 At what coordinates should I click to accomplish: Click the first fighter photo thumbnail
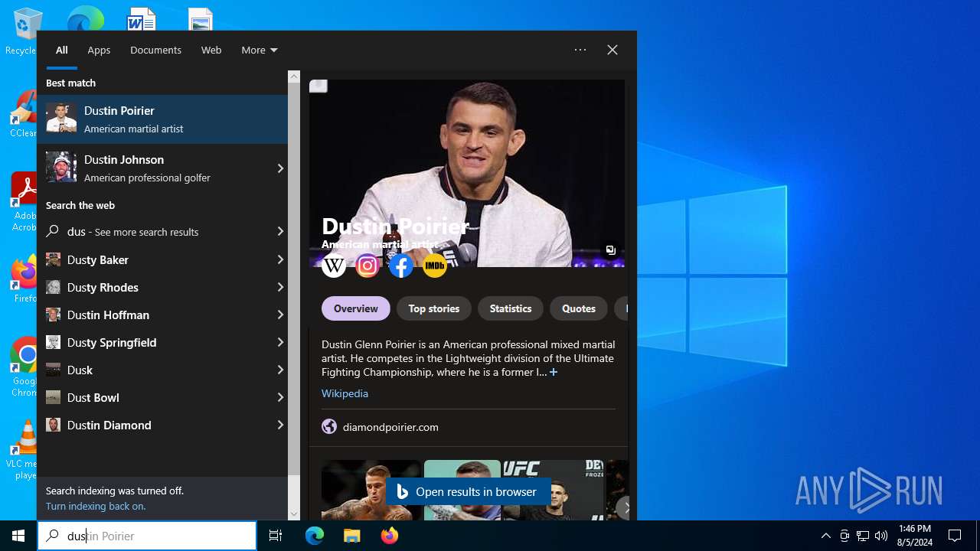point(371,490)
